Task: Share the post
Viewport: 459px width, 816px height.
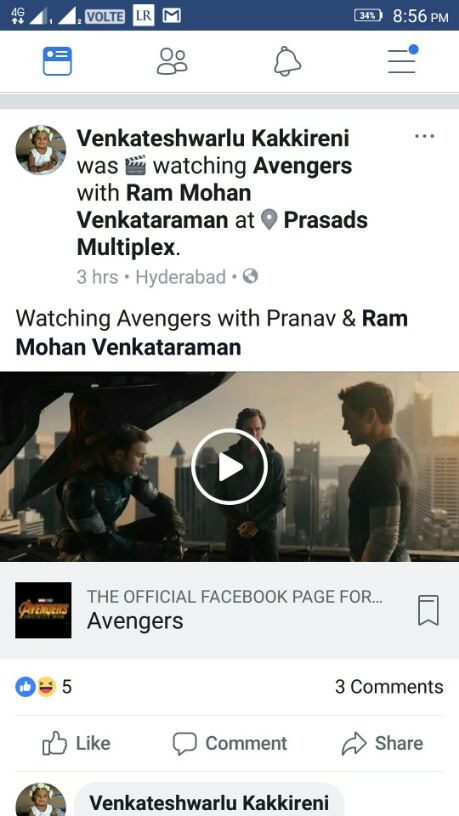Action: coord(382,743)
